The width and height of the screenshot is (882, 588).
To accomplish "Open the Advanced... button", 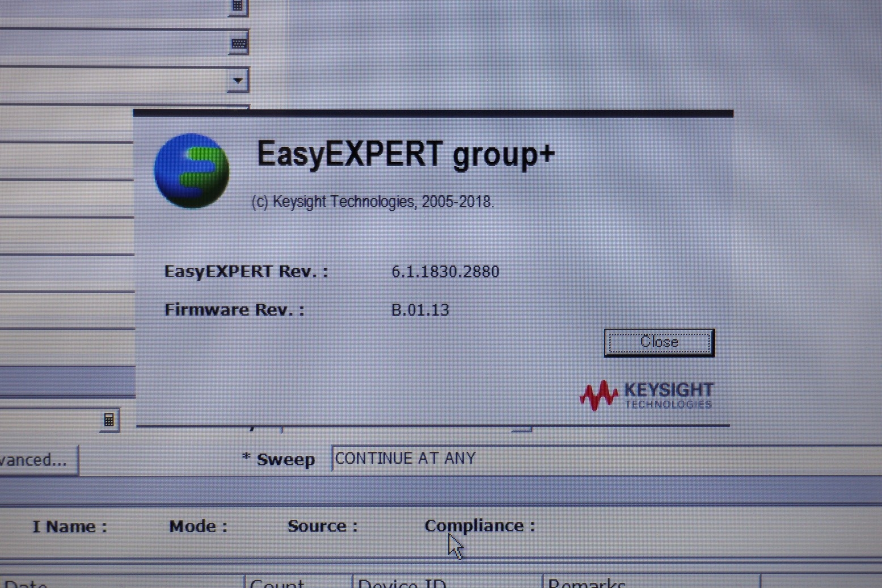I will (37, 459).
